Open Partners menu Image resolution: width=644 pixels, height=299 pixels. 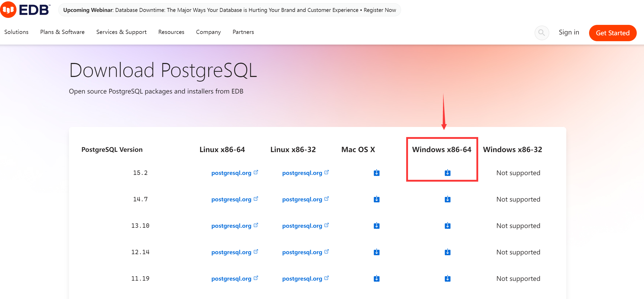243,32
